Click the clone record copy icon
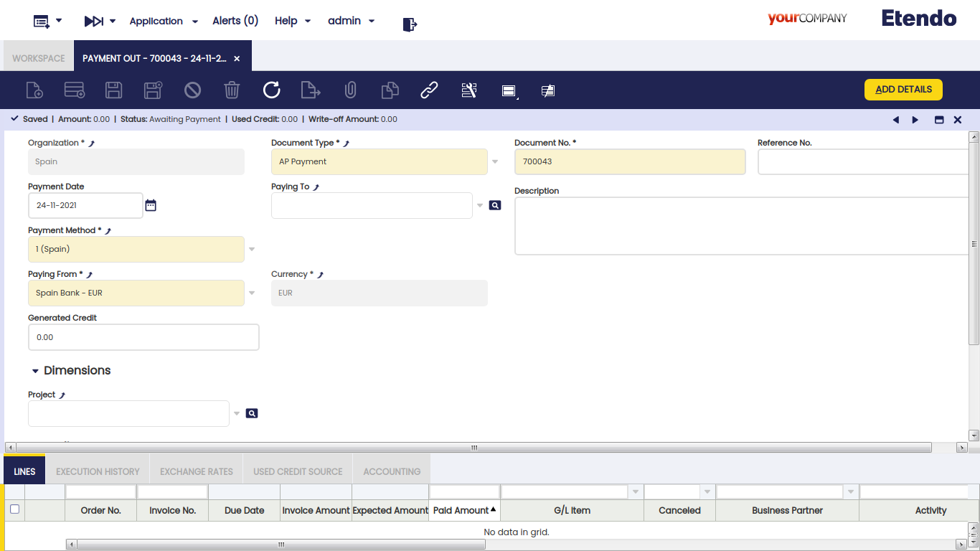The height and width of the screenshot is (551, 980). pyautogui.click(x=390, y=90)
